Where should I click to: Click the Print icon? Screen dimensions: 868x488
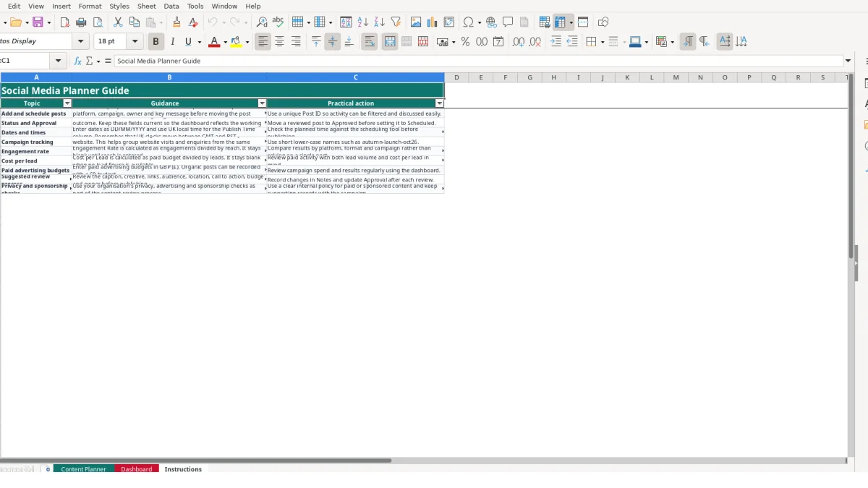click(81, 22)
